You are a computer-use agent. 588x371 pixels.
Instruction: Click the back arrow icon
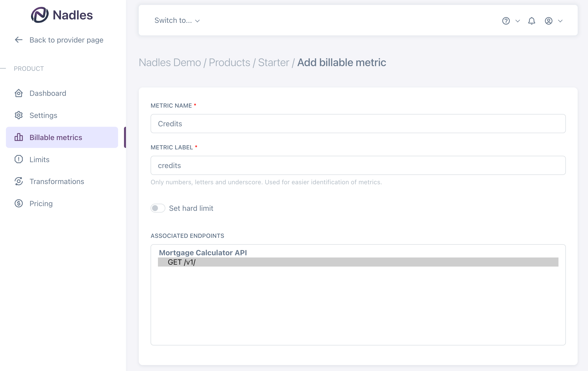pyautogui.click(x=19, y=40)
